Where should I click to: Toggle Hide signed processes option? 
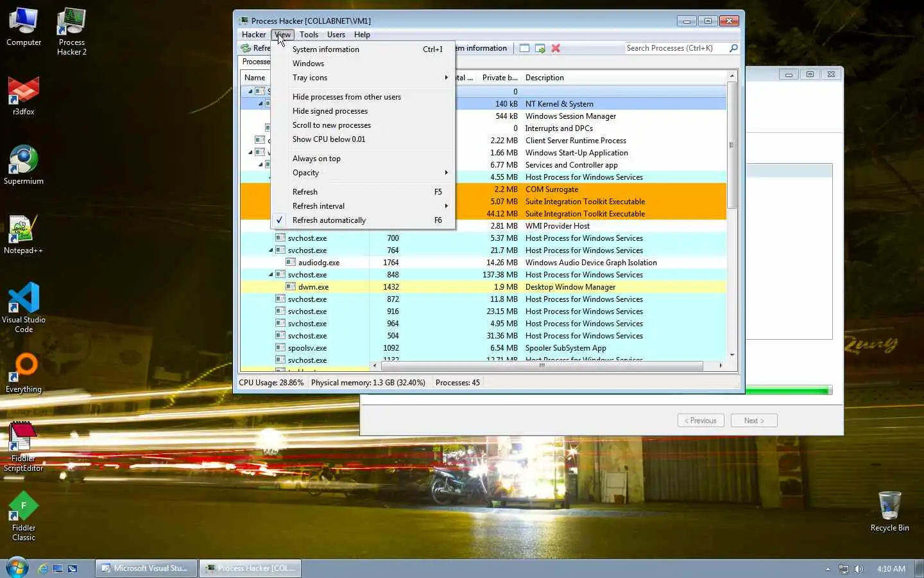coord(363,111)
